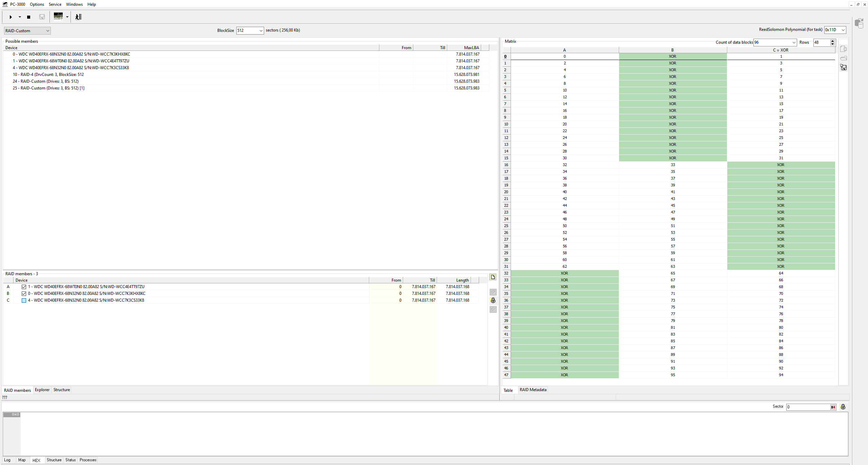Image resolution: width=868 pixels, height=465 pixels.
Task: Expand the dropdown arrow next to the map icon
Action: 67,17
